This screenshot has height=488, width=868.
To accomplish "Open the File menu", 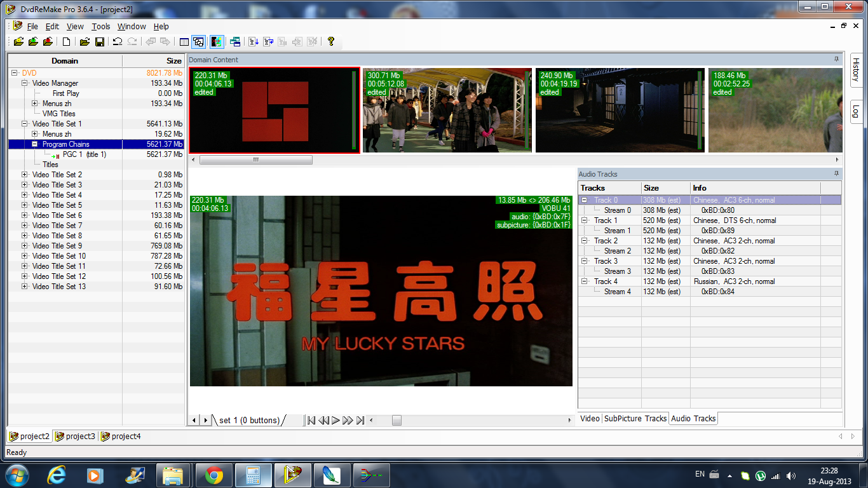I will pyautogui.click(x=32, y=27).
